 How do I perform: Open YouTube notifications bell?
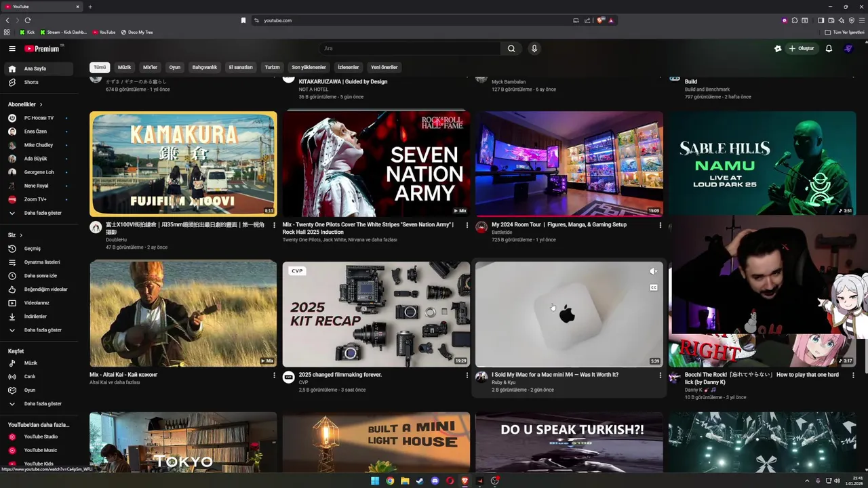829,49
